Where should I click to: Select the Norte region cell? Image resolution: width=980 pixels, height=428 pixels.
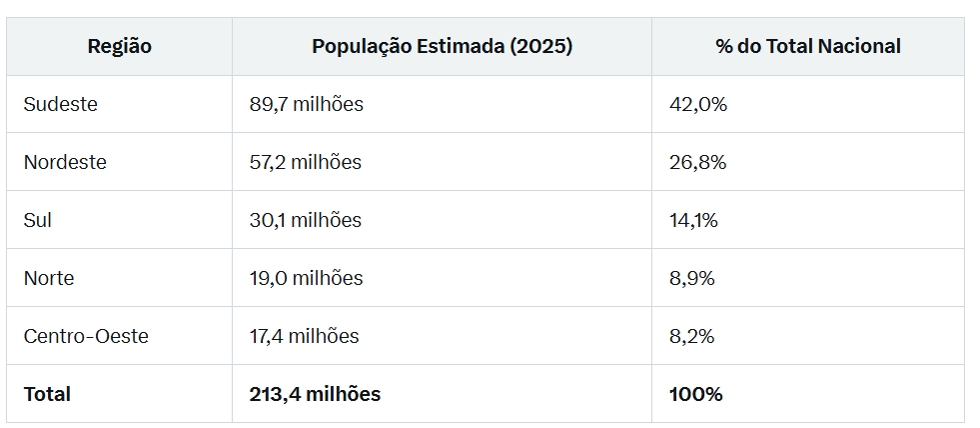coord(49,278)
